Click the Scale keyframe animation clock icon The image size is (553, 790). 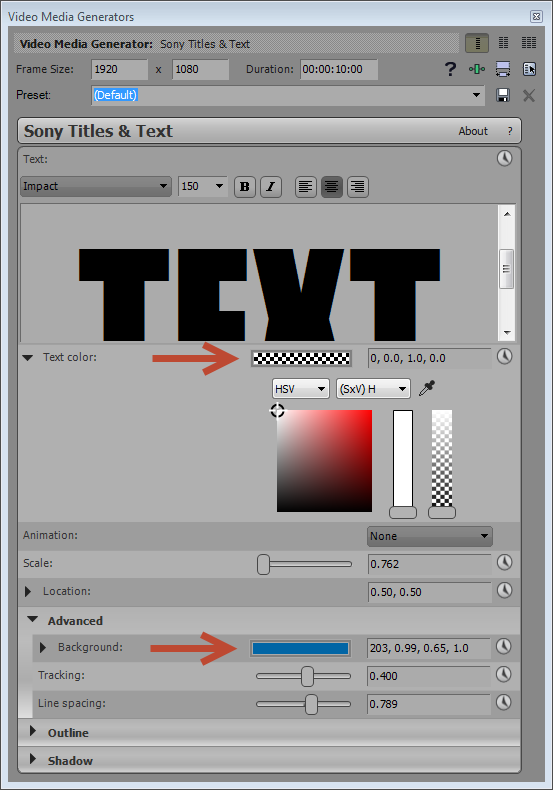504,563
